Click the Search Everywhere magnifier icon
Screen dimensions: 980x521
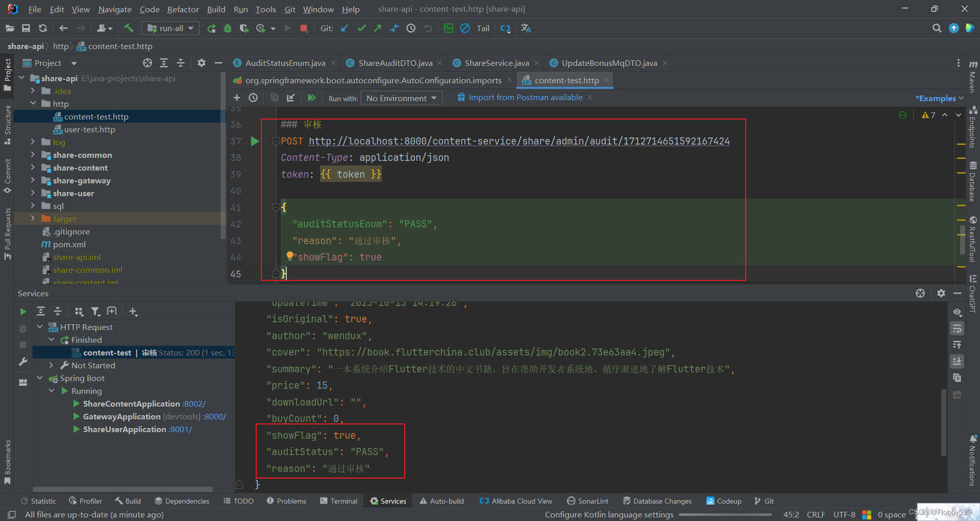click(937, 29)
